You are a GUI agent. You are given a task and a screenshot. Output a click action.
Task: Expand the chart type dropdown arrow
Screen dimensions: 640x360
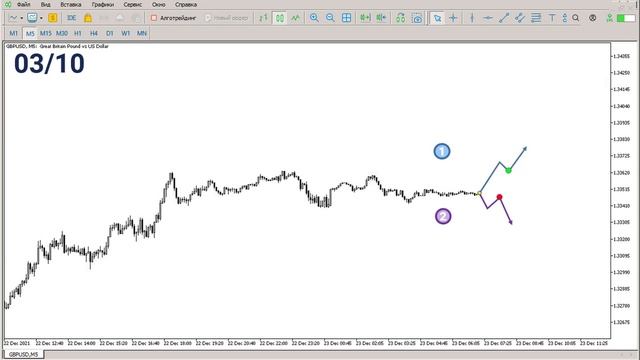click(x=21, y=18)
